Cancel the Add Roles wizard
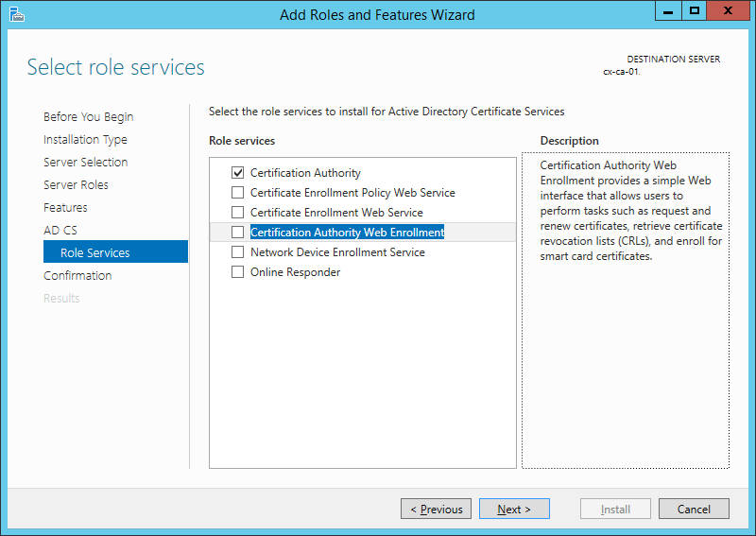 [x=694, y=510]
